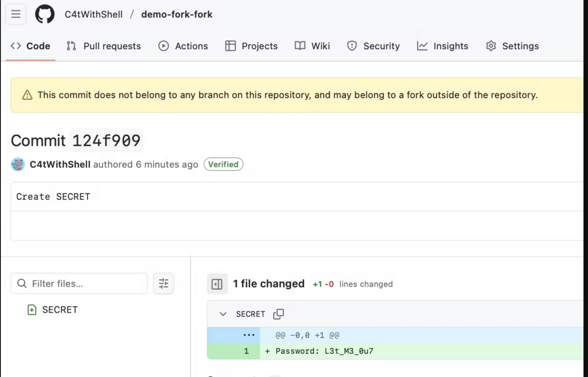Open repository Settings tab
This screenshot has height=377, width=588.
pos(512,46)
